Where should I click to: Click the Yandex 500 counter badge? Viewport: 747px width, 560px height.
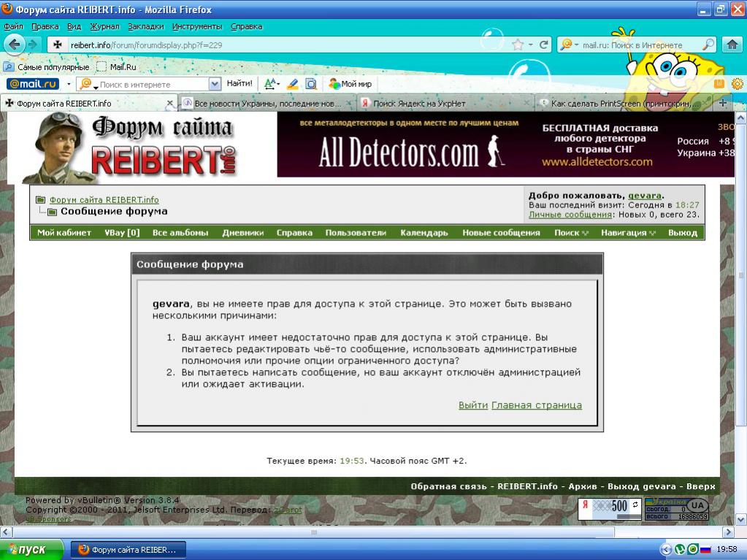coord(610,509)
